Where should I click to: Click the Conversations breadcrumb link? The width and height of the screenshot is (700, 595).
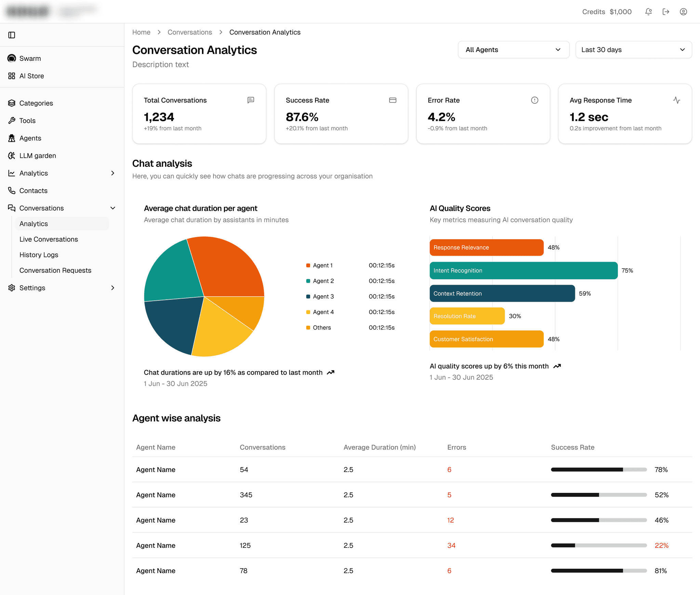[x=190, y=32]
